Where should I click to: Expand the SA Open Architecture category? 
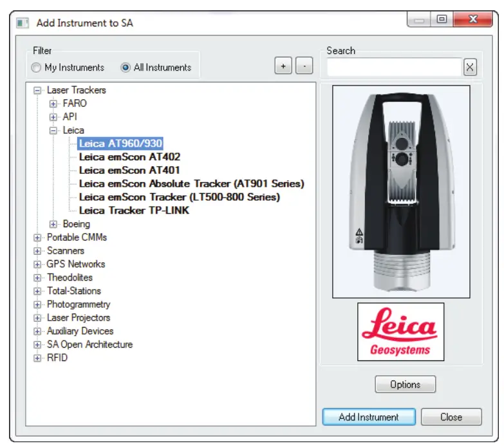(37, 345)
